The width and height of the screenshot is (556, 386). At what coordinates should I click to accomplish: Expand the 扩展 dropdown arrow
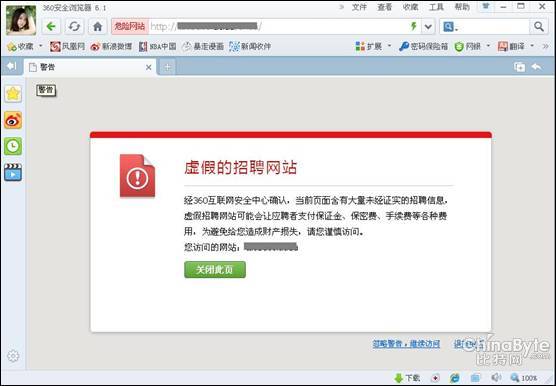tap(389, 46)
